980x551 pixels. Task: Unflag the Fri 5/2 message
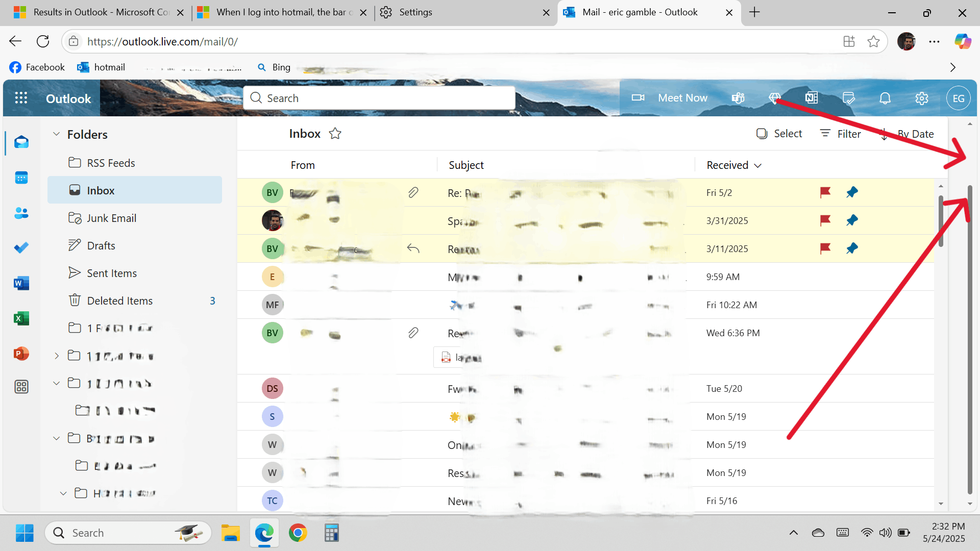(825, 192)
